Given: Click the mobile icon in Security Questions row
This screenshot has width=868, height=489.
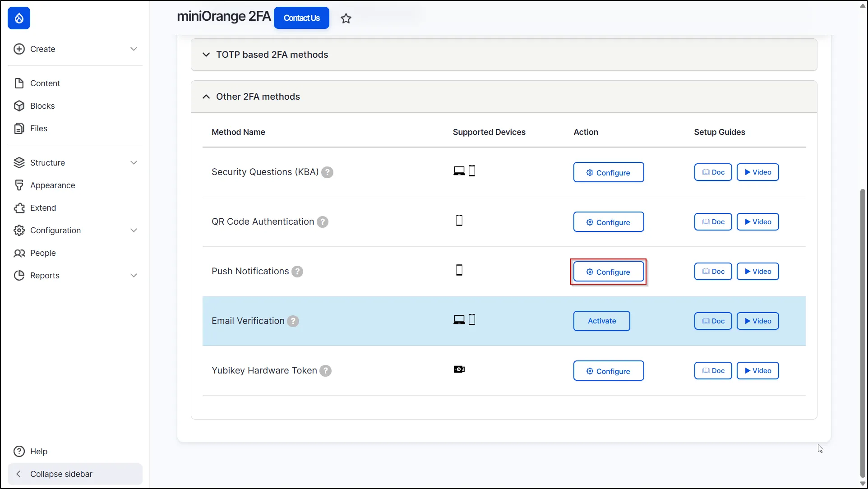Looking at the screenshot, I should 472,171.
